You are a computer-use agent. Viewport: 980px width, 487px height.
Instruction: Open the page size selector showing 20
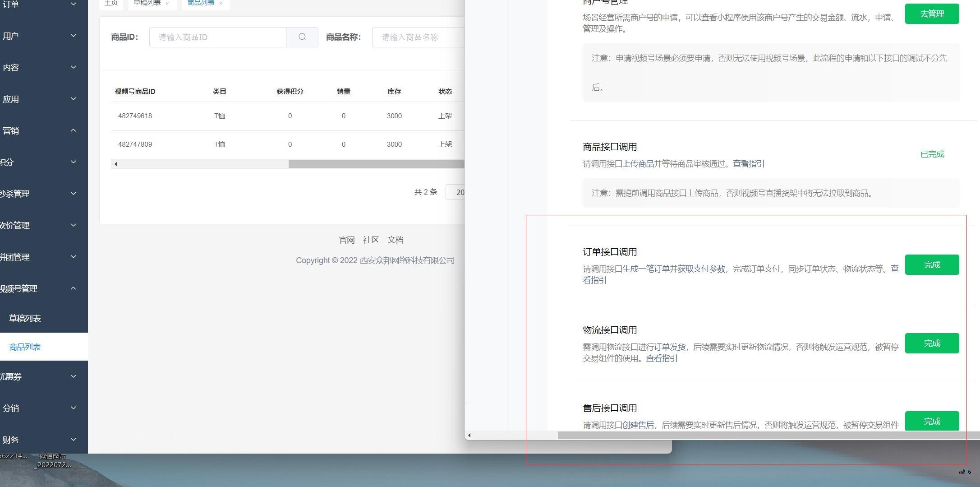tap(455, 192)
